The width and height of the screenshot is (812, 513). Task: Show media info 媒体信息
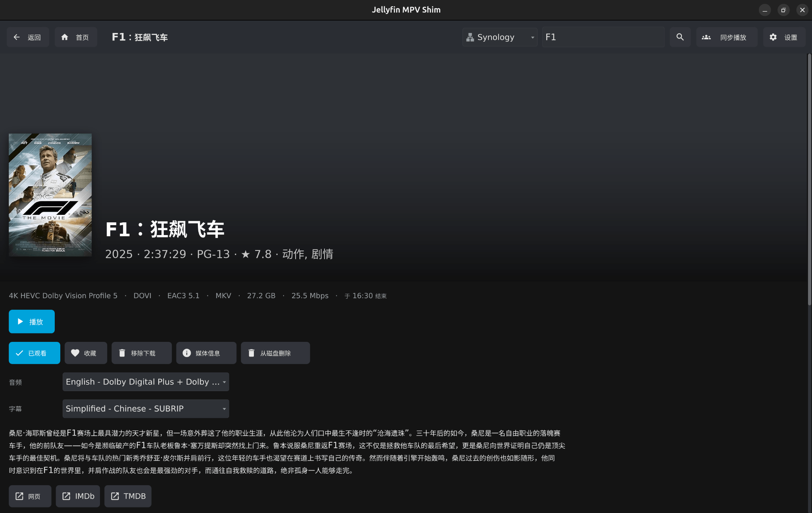pos(206,353)
